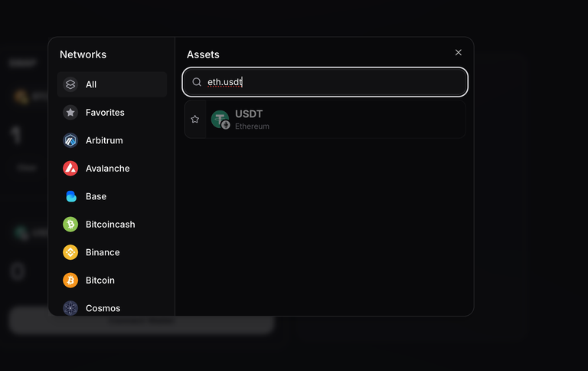
Task: Close the asset selection dialog
Action: click(x=459, y=53)
